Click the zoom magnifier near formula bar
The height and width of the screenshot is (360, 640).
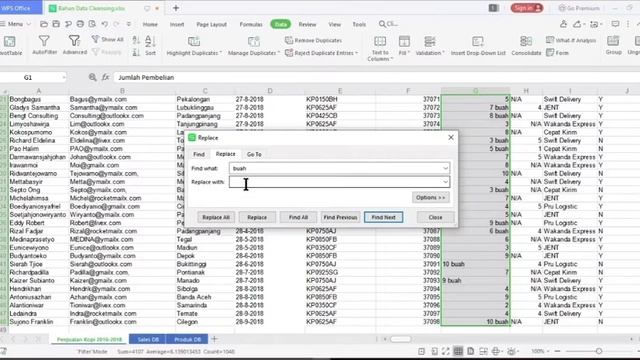click(x=93, y=77)
